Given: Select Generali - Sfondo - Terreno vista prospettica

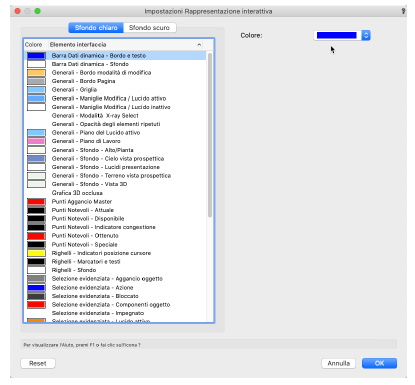Looking at the screenshot, I should [x=115, y=176].
